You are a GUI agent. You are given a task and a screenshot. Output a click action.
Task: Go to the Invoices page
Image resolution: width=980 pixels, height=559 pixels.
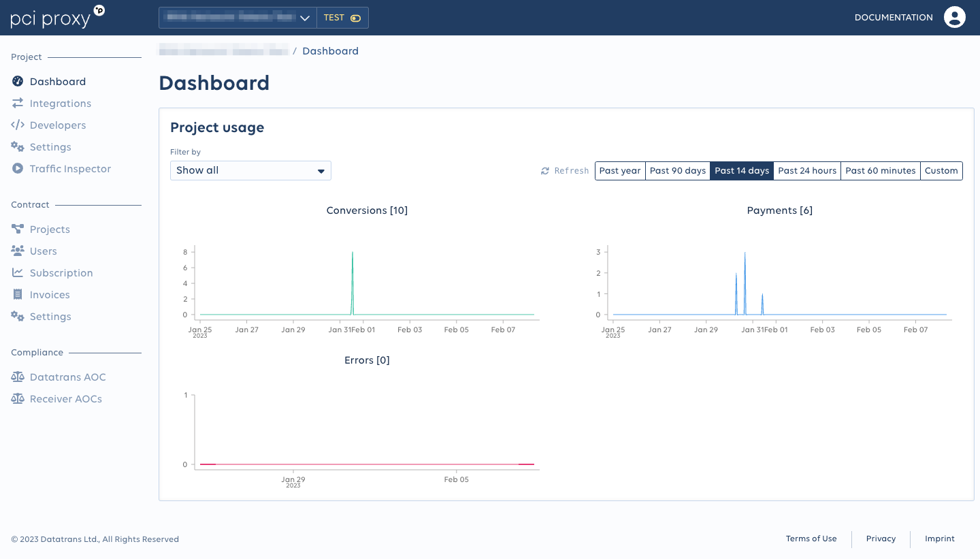[x=50, y=295]
